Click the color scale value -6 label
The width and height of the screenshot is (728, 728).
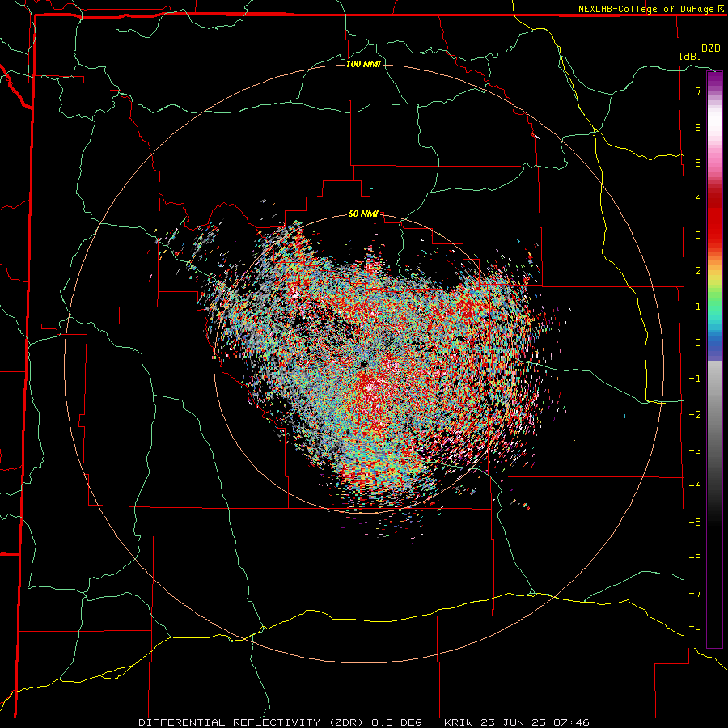(695, 558)
